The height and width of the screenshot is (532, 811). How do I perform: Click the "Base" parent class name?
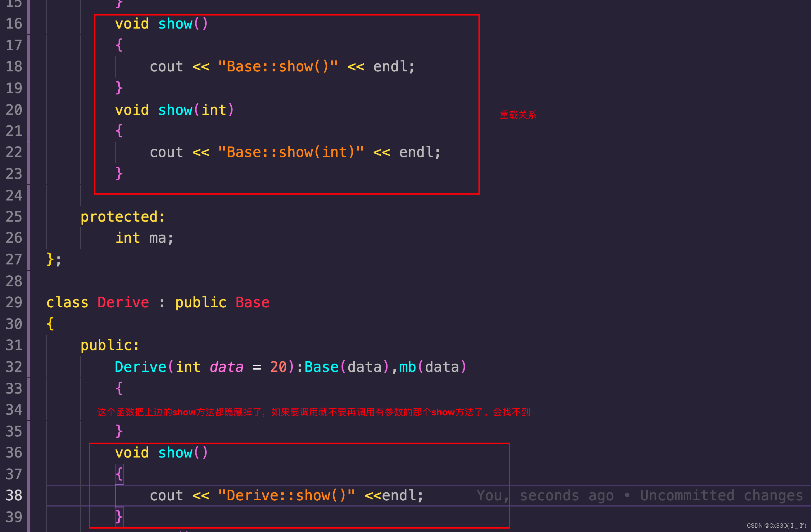coord(252,302)
